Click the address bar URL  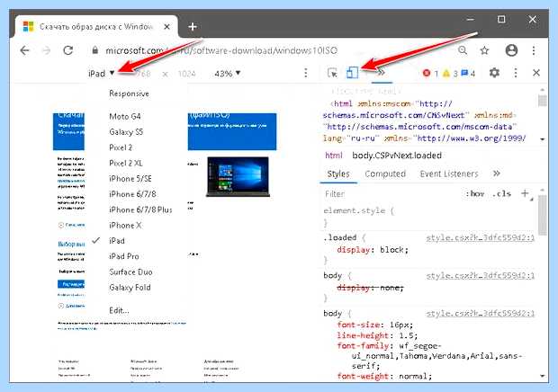click(221, 50)
